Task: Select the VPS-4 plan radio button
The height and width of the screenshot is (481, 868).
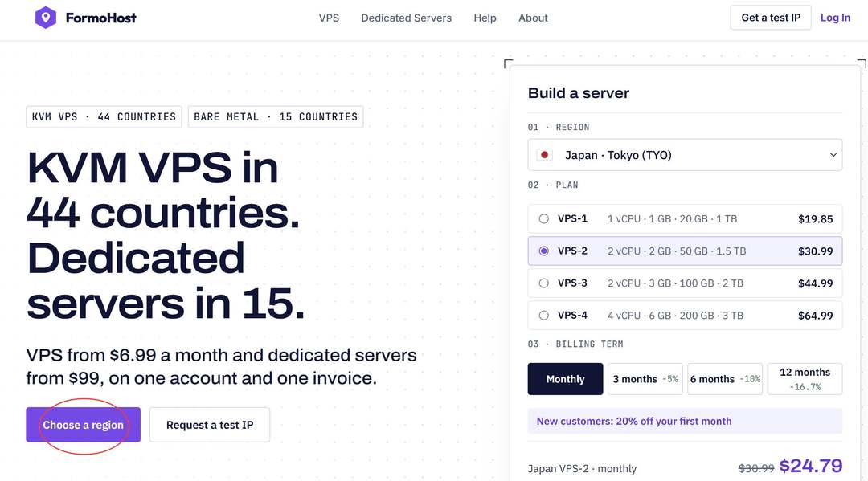Action: [x=543, y=315]
